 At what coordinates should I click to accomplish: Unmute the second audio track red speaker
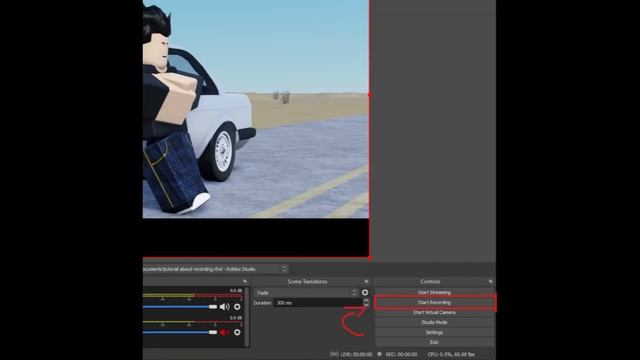224,332
